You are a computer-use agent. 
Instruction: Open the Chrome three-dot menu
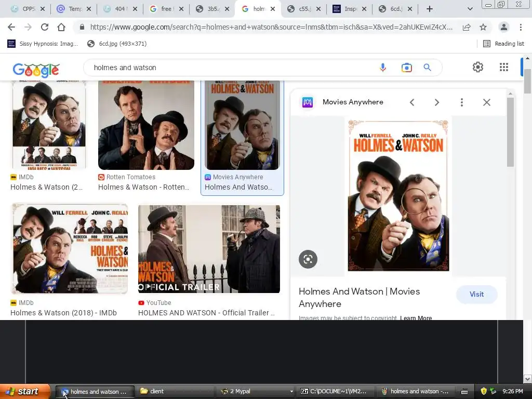pos(521,27)
